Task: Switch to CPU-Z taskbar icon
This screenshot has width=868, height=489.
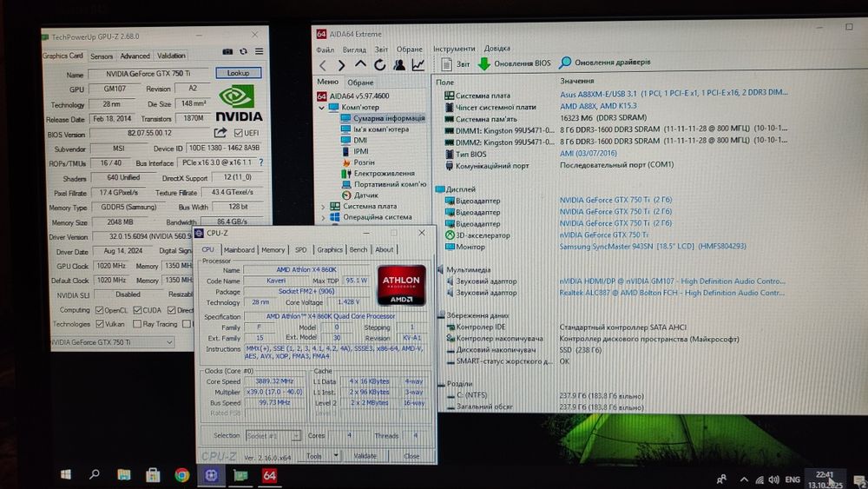Action: click(x=211, y=475)
